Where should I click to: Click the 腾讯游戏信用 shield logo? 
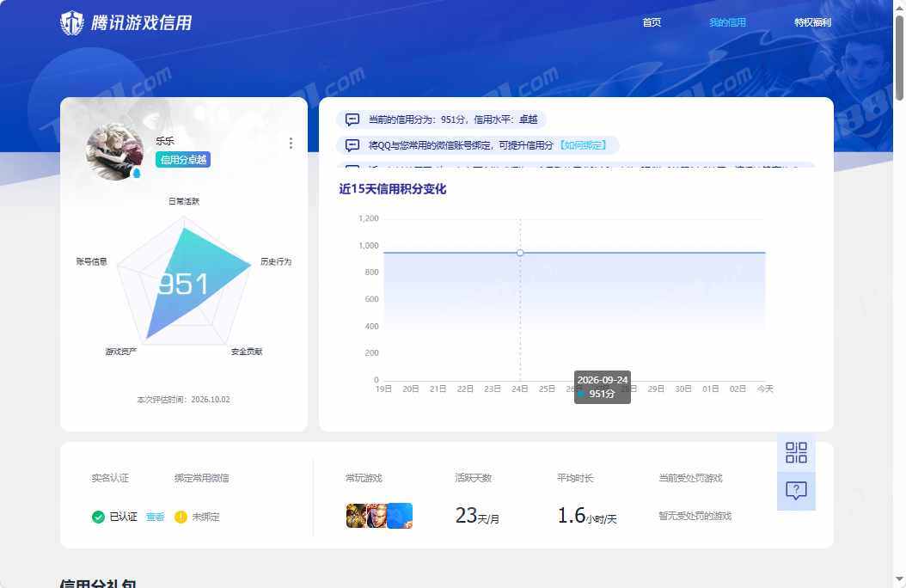tap(72, 23)
